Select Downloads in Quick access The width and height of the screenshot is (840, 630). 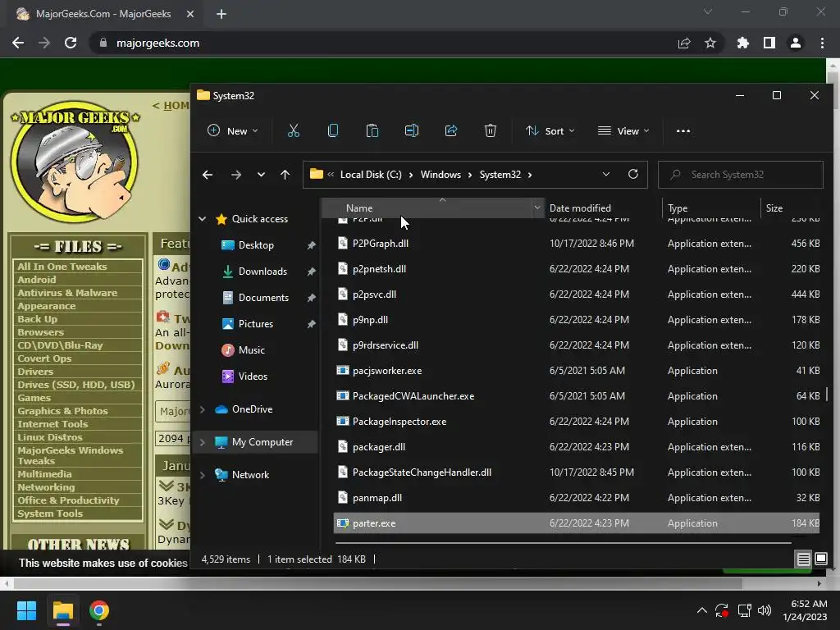tap(262, 271)
